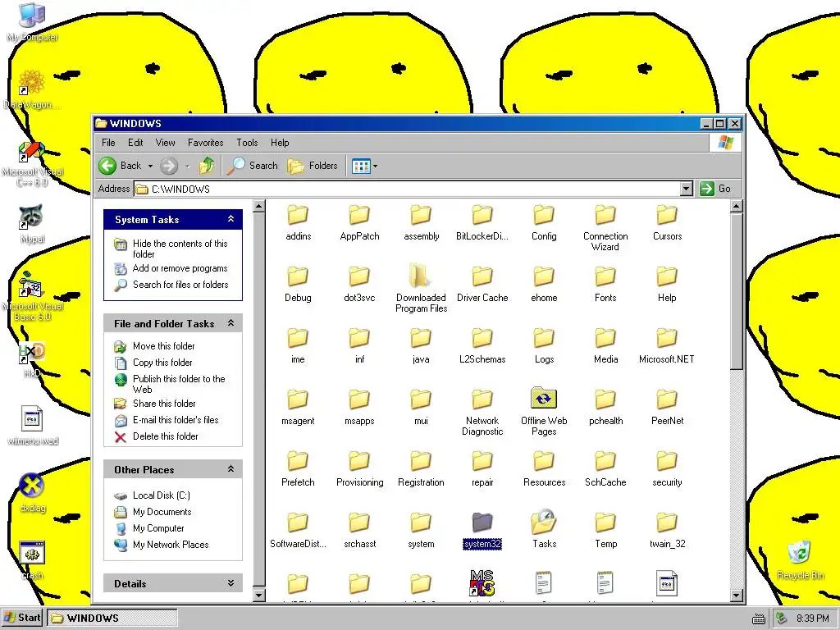Select the Fonts folder
The height and width of the screenshot is (630, 840).
click(x=605, y=276)
